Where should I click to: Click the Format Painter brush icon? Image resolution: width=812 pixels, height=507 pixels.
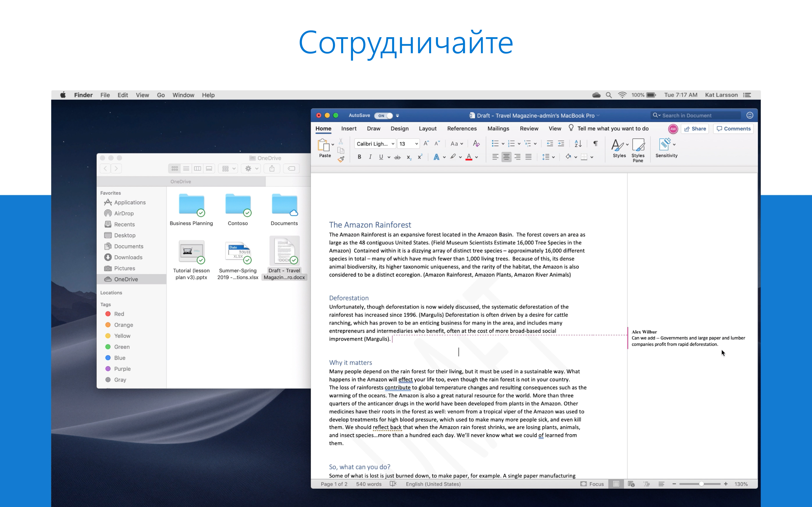point(341,159)
